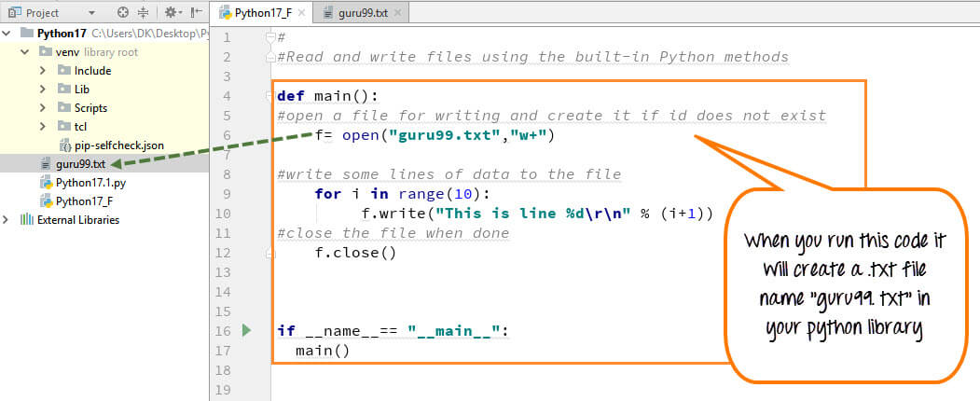
Task: Click the green run arrow at line 16
Action: tap(247, 330)
